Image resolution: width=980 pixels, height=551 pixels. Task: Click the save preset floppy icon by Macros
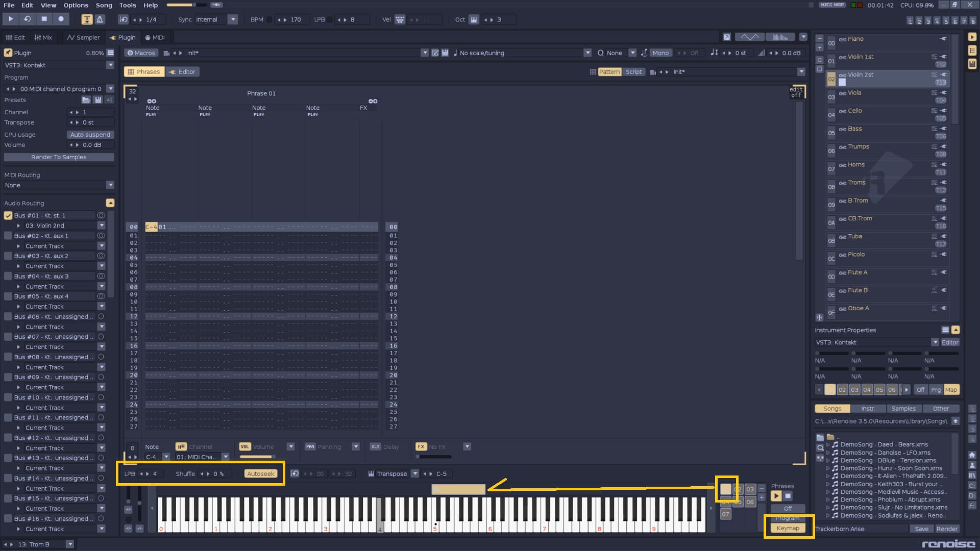tap(445, 53)
